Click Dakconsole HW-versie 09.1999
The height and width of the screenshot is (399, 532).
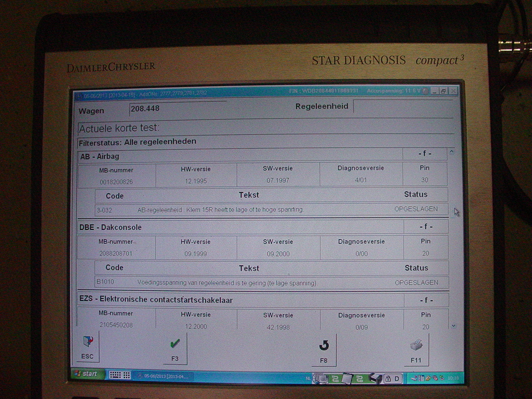(x=196, y=254)
